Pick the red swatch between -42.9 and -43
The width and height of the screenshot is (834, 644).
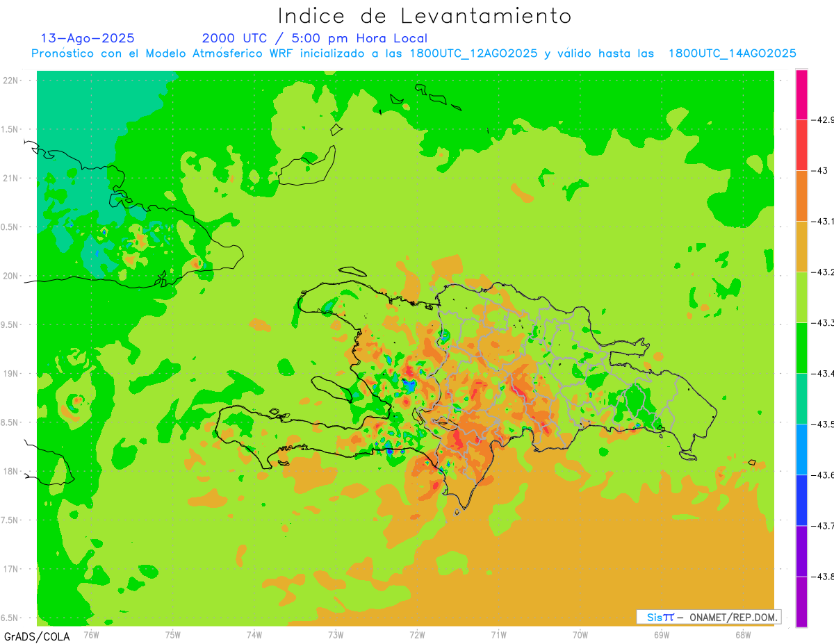click(x=801, y=145)
